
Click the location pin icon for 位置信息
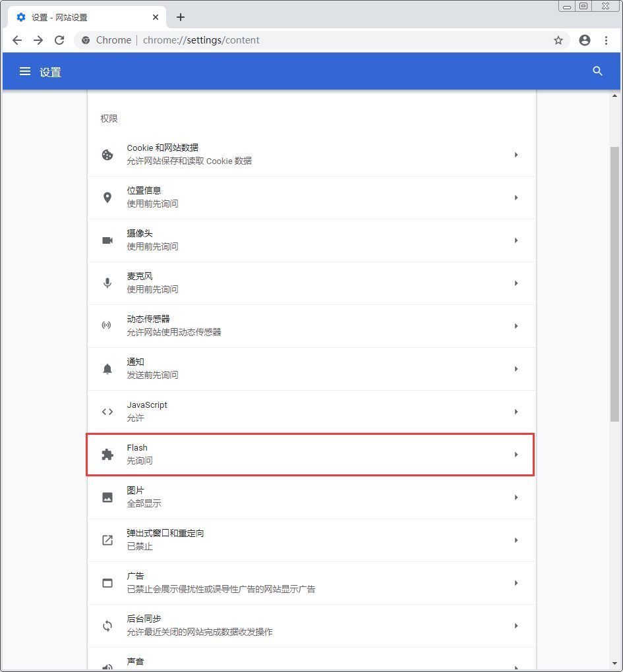point(107,198)
